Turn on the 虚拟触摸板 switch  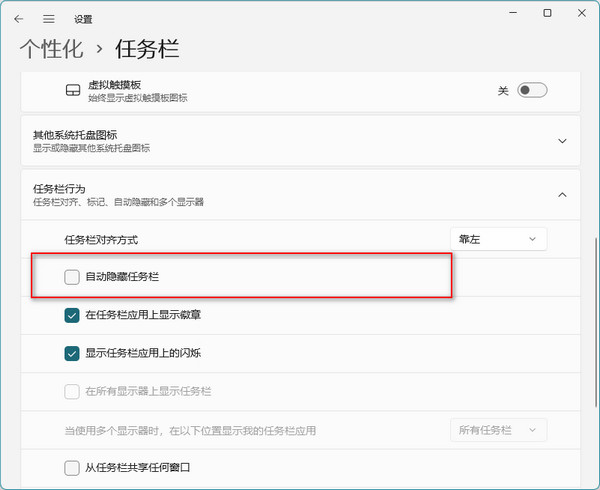pos(532,91)
